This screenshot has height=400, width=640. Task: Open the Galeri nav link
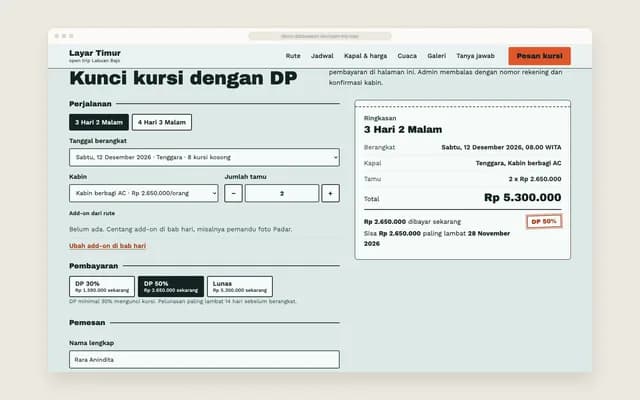(x=436, y=56)
